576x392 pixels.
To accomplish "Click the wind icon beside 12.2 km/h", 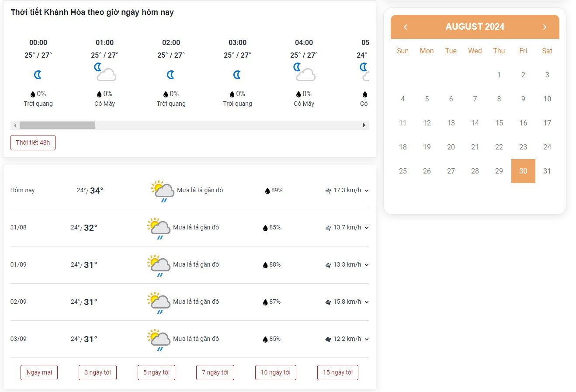I will 328,339.
